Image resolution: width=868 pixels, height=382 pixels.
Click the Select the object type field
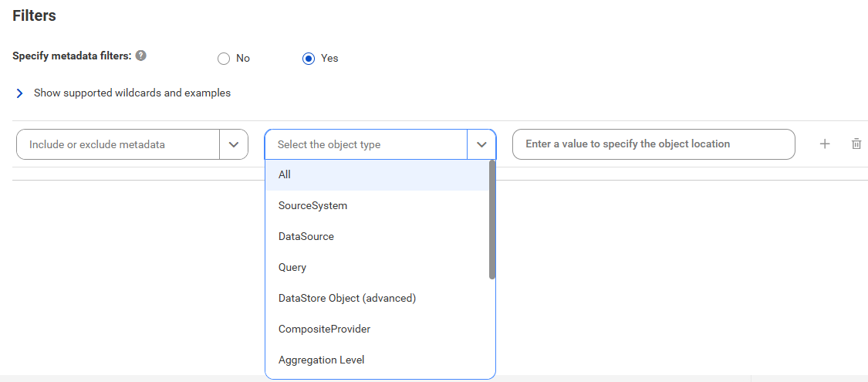click(x=366, y=144)
